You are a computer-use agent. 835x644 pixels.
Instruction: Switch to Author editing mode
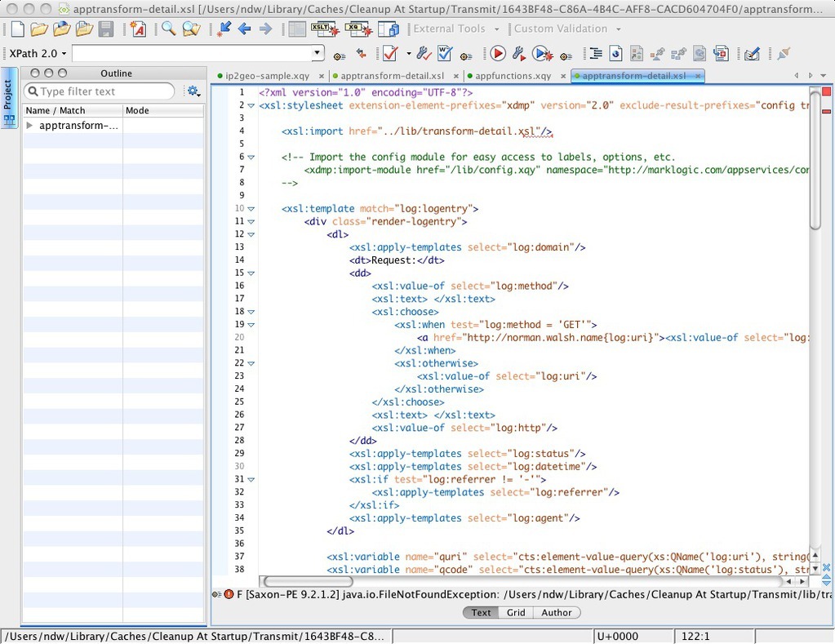[557, 612]
